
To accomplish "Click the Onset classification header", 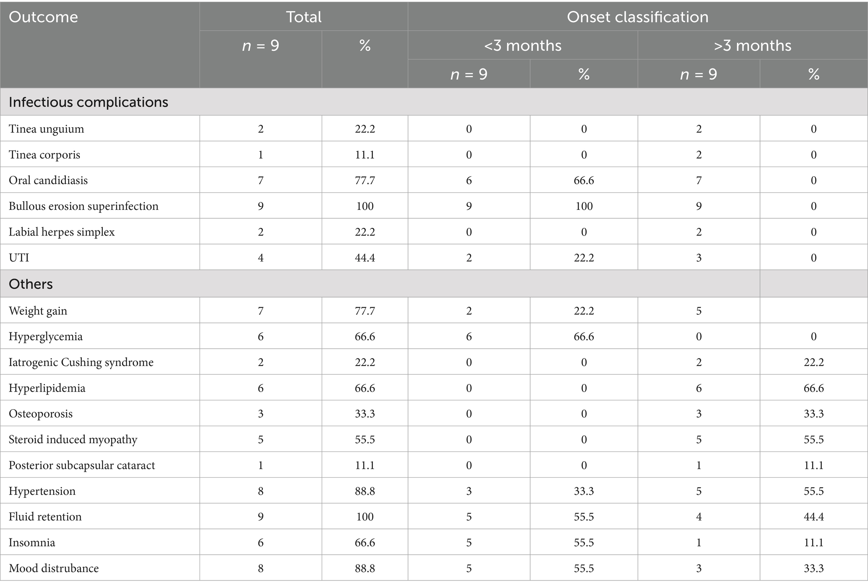I will tap(637, 17).
